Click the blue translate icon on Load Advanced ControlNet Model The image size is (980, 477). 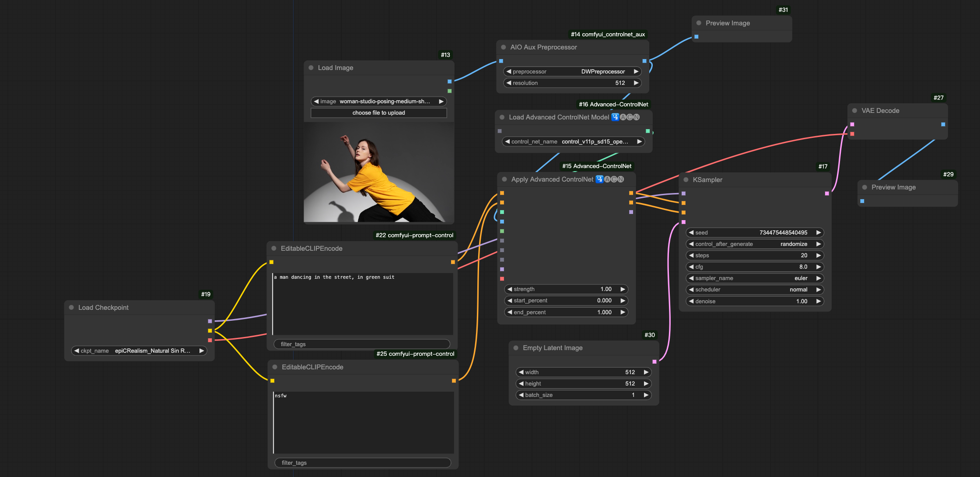614,117
